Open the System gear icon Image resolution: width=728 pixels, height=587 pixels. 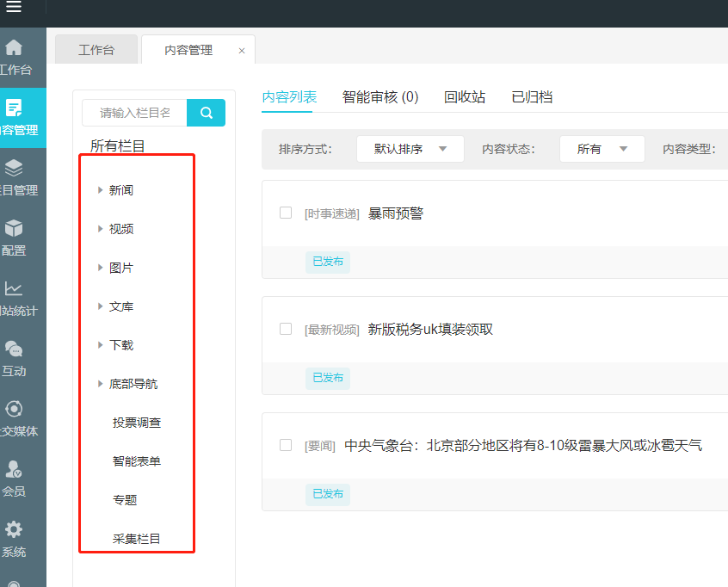[14, 530]
